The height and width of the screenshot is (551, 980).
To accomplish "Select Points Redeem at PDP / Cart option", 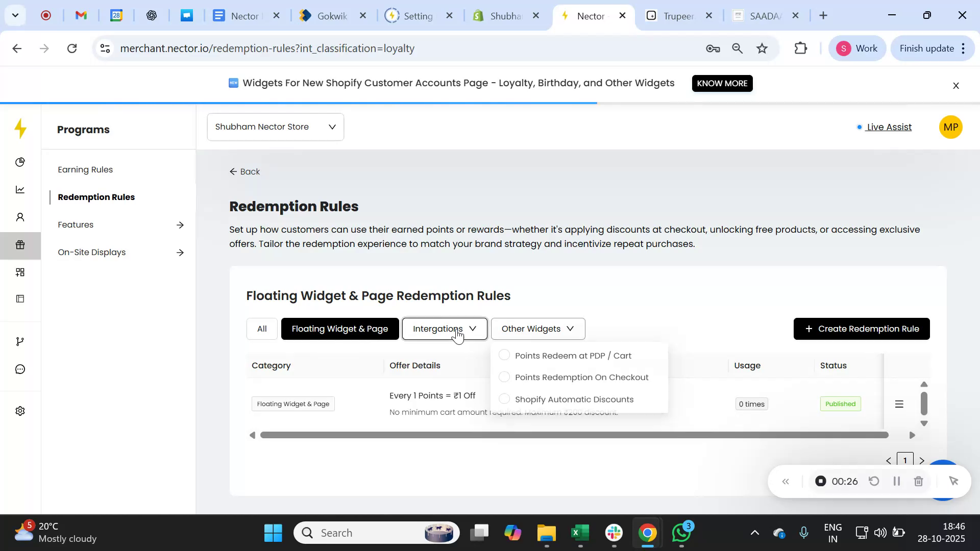I will click(x=573, y=356).
